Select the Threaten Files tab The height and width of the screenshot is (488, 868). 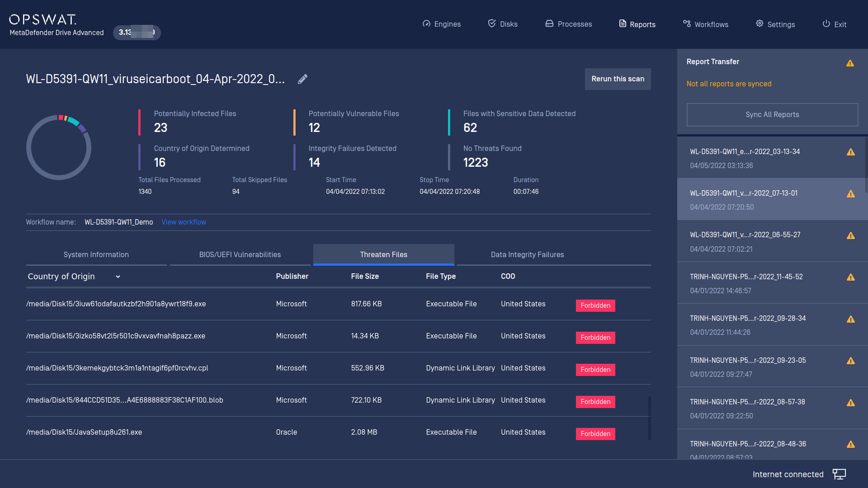point(384,255)
